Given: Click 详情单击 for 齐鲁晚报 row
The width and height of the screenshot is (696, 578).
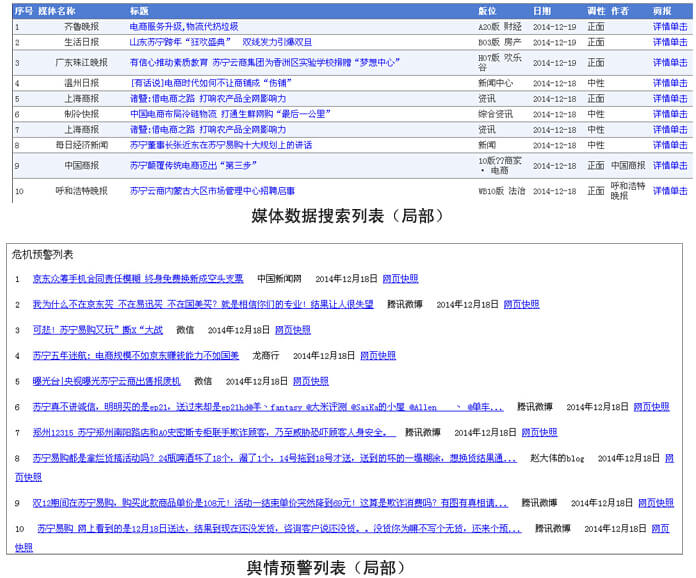Looking at the screenshot, I should click(x=670, y=27).
